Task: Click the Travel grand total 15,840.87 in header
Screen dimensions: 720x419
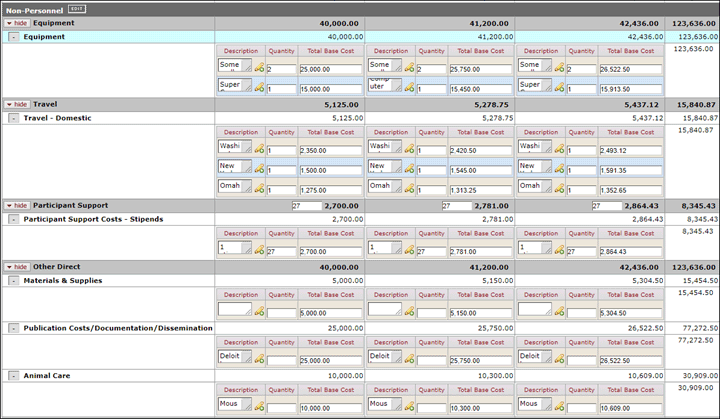Action: tap(696, 105)
